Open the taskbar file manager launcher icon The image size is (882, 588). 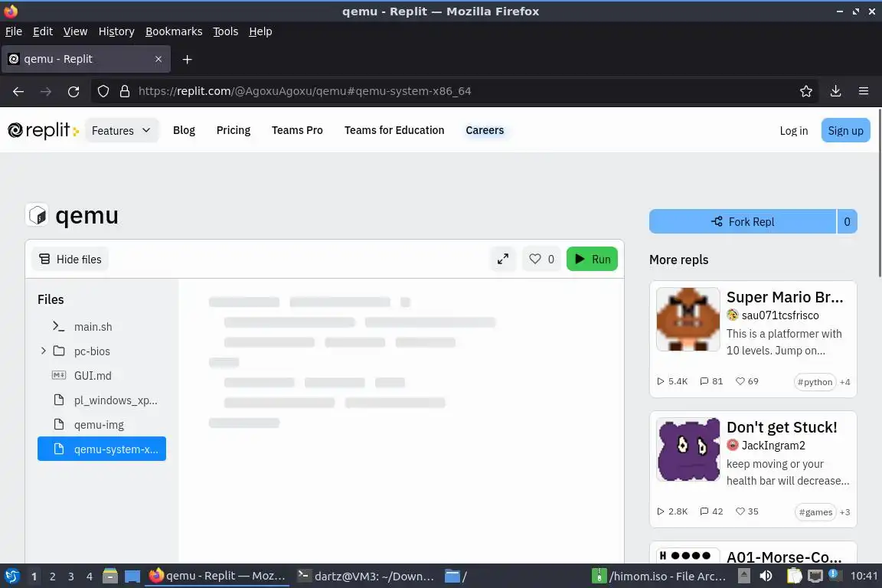tap(109, 577)
